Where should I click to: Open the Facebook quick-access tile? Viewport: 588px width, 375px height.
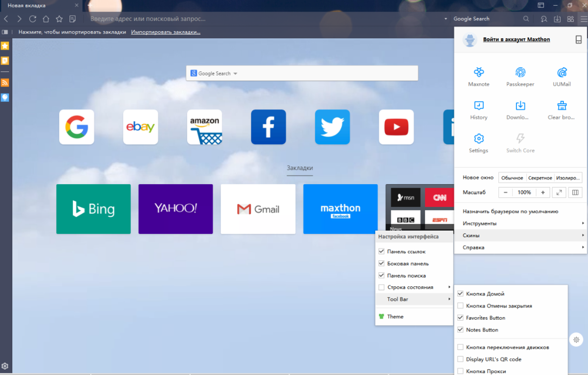coord(269,127)
